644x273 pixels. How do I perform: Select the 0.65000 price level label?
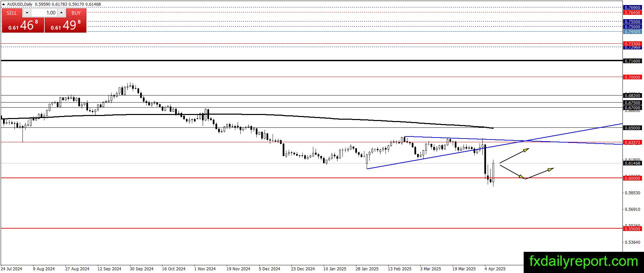coord(632,128)
